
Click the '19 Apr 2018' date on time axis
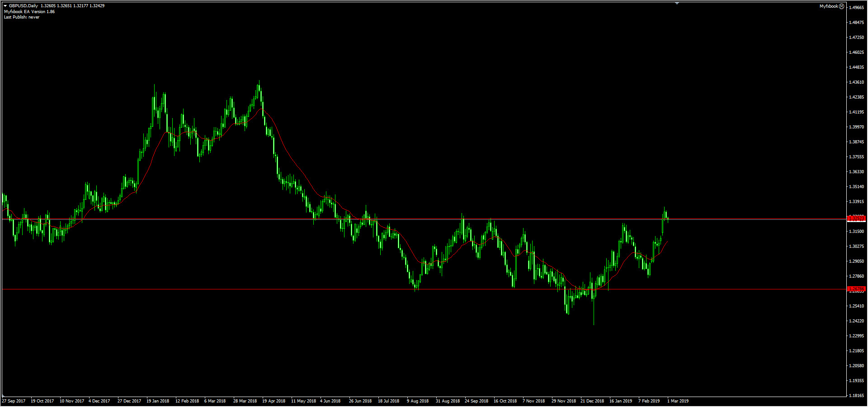(274, 401)
